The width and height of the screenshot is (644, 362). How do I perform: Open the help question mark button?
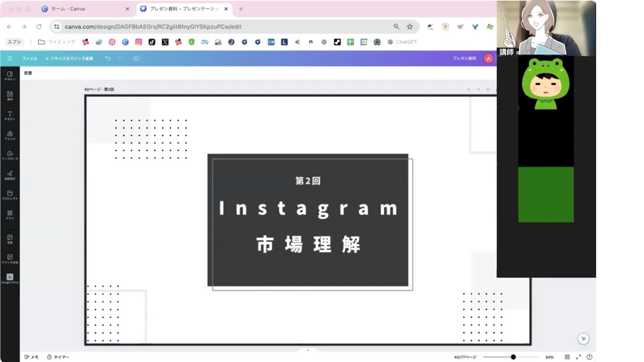589,357
